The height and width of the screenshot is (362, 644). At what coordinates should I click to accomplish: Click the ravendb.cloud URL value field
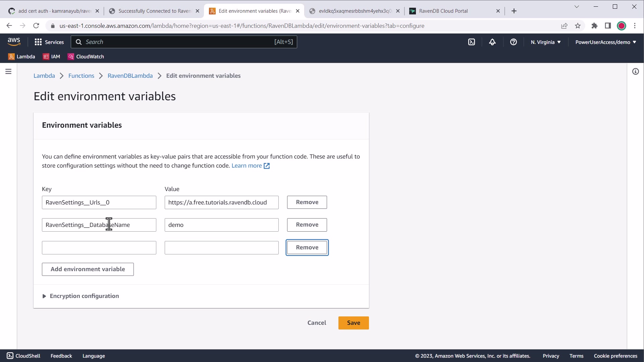click(221, 202)
